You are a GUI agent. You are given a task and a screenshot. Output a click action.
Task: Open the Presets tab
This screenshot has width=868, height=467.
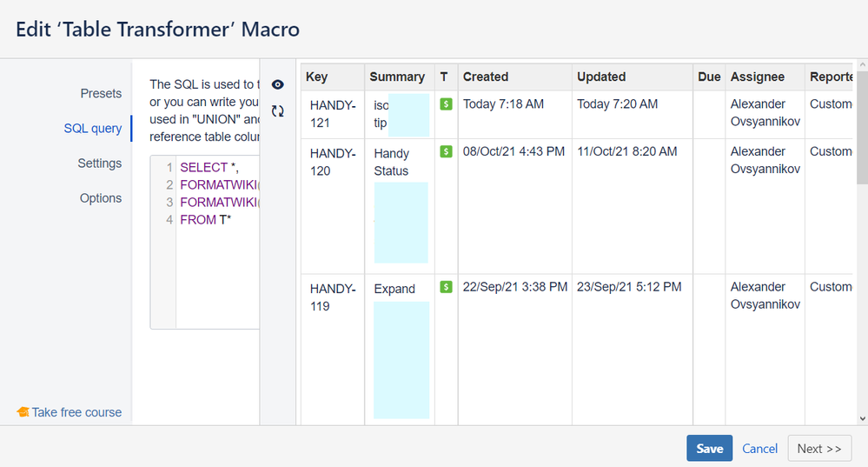coord(101,93)
